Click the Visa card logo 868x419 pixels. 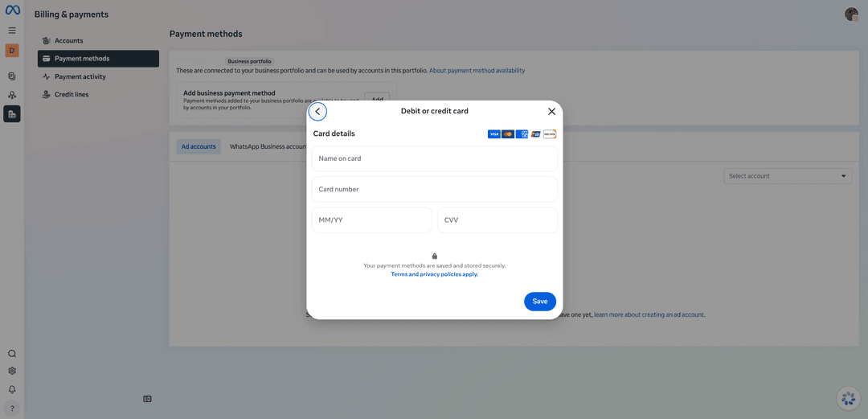(493, 134)
